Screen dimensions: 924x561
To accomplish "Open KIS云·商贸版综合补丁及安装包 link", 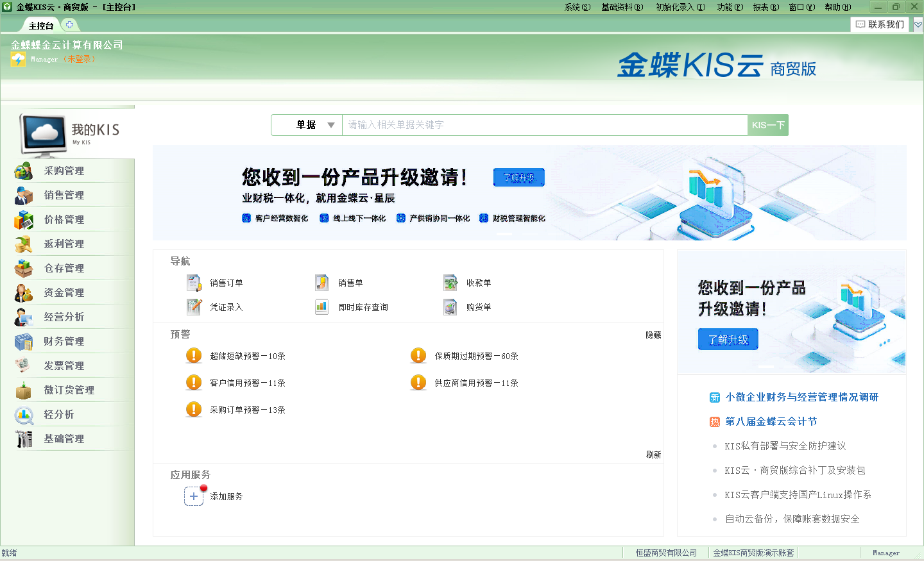I will 794,470.
